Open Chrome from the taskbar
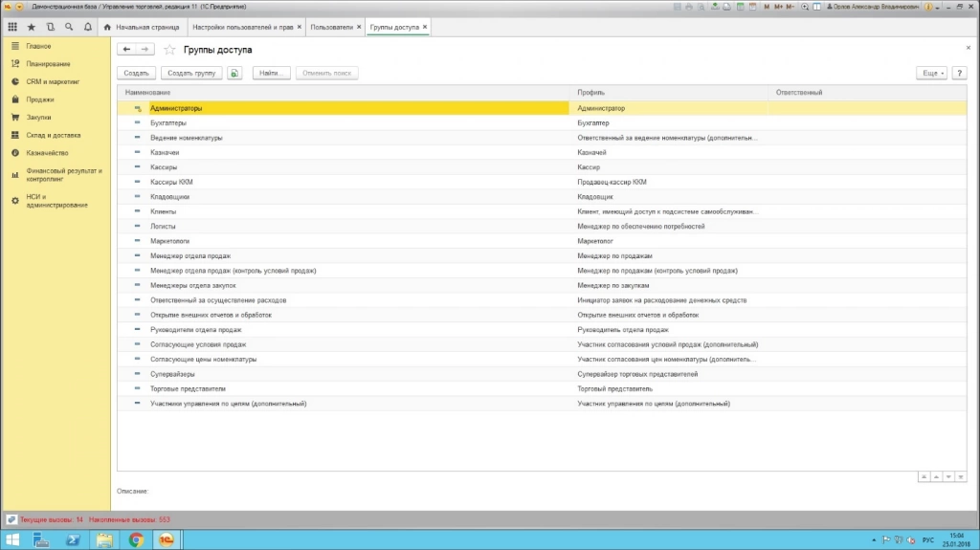 (x=136, y=539)
